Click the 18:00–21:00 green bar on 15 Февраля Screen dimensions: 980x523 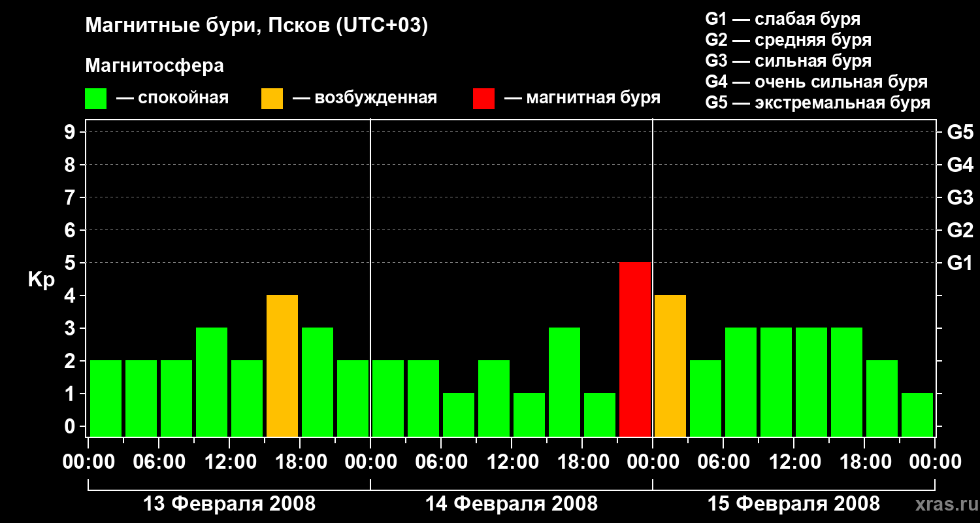pos(882,398)
